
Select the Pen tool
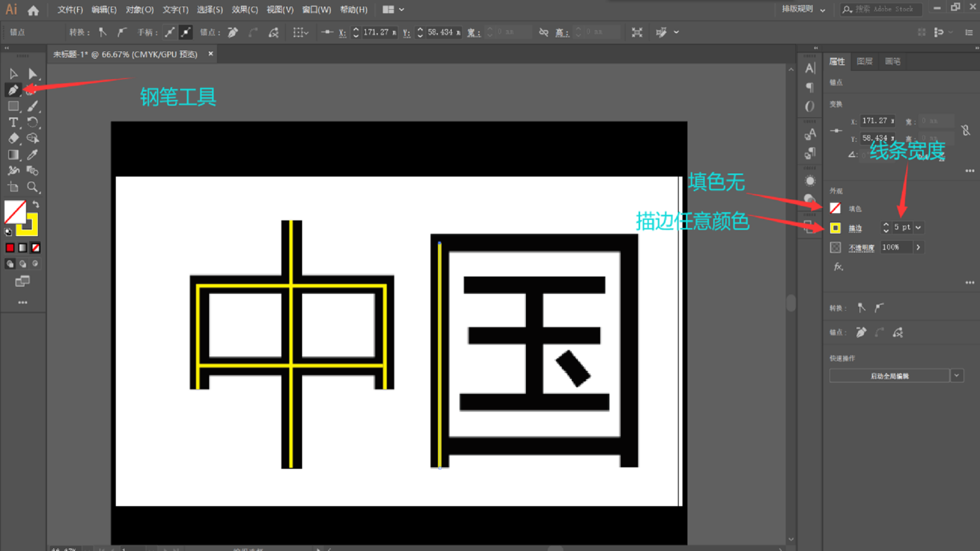[x=13, y=90]
